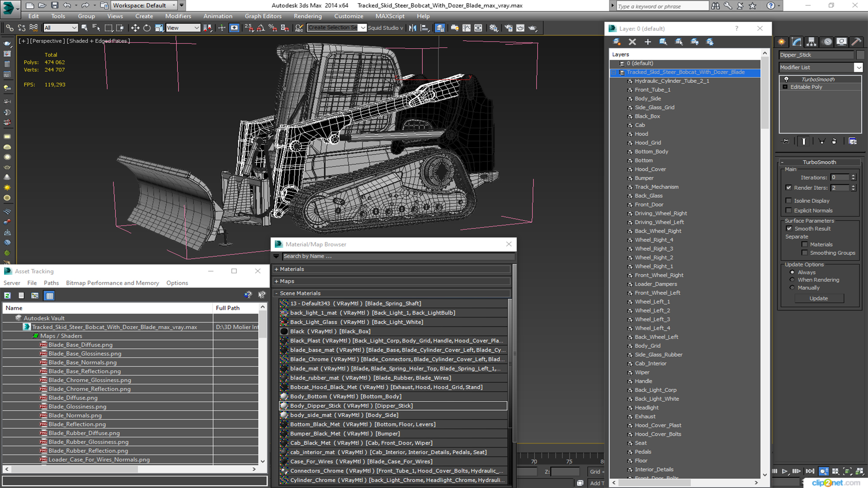Collapse the Scene Materials group
Viewport: 868px width, 488px height.
point(276,294)
